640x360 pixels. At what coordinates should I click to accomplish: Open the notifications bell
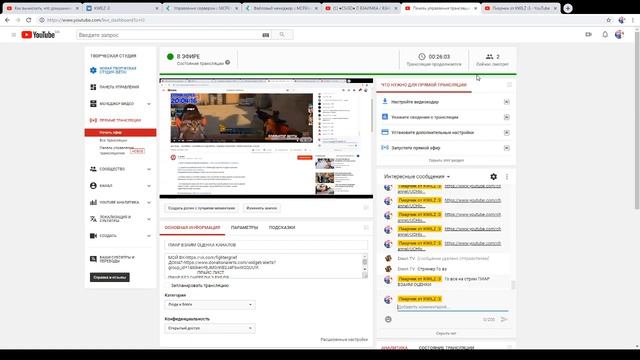(605, 35)
